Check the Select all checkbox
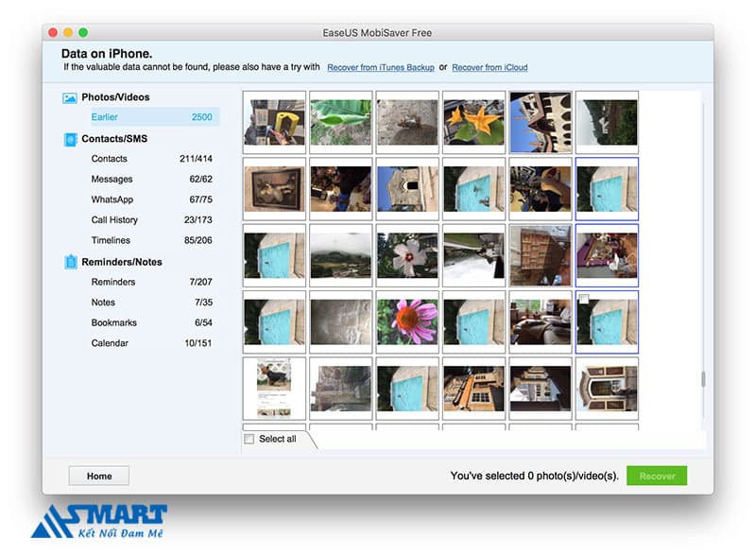756x555 pixels. (249, 439)
